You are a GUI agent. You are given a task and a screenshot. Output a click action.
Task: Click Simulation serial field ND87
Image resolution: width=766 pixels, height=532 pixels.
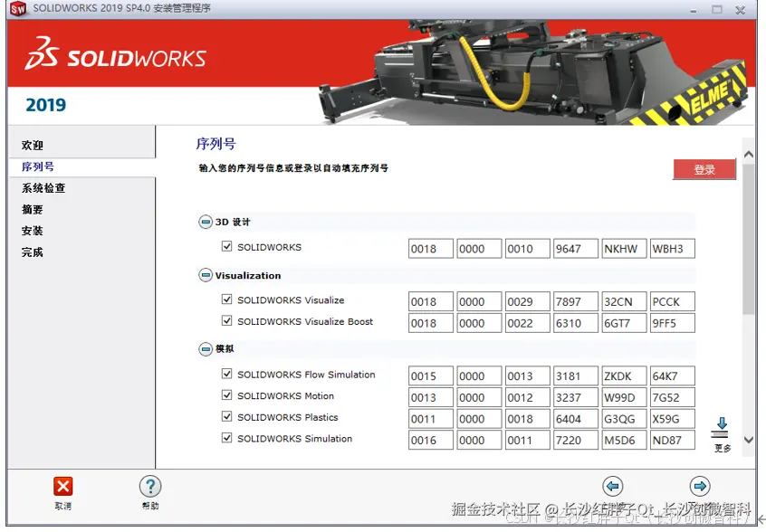[673, 440]
